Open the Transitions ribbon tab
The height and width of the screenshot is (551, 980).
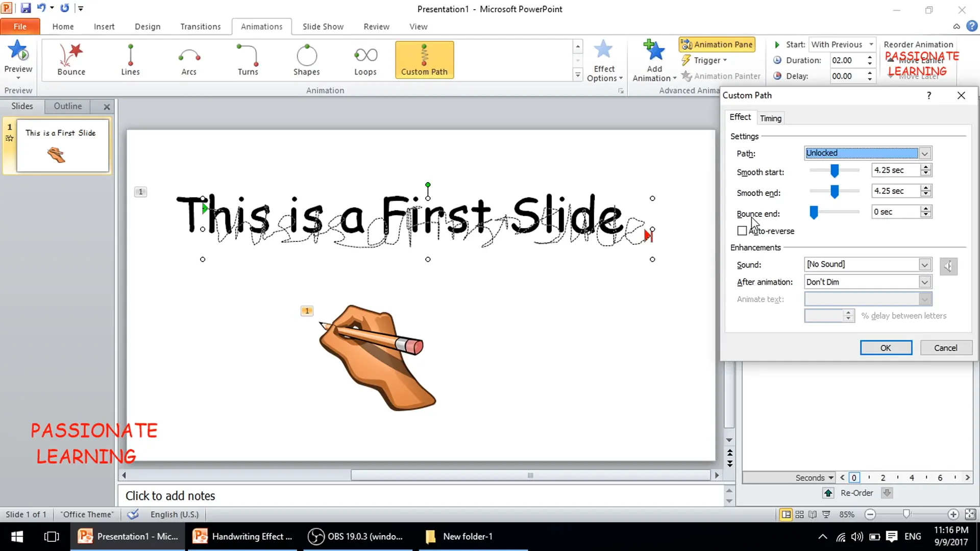[x=201, y=27]
